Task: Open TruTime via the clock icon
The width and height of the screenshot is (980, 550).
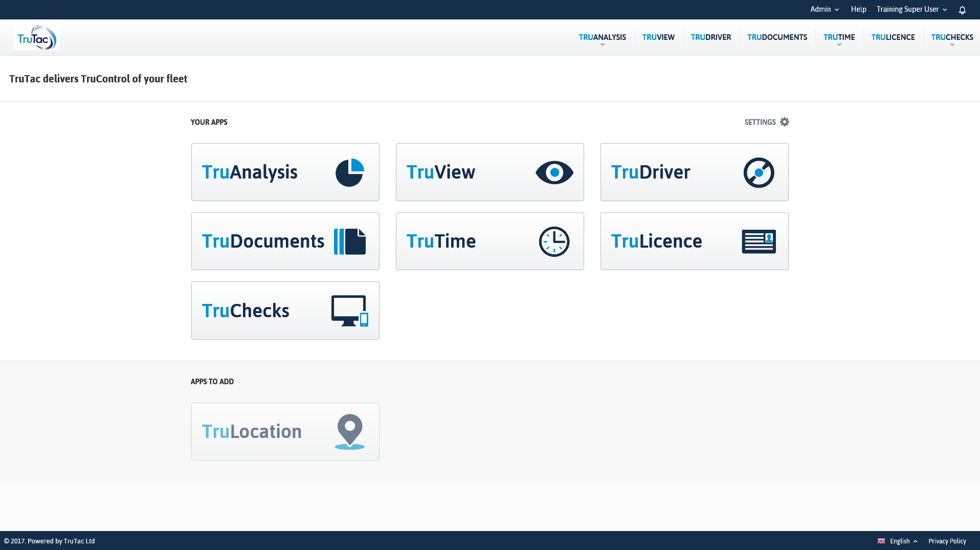Action: tap(554, 241)
